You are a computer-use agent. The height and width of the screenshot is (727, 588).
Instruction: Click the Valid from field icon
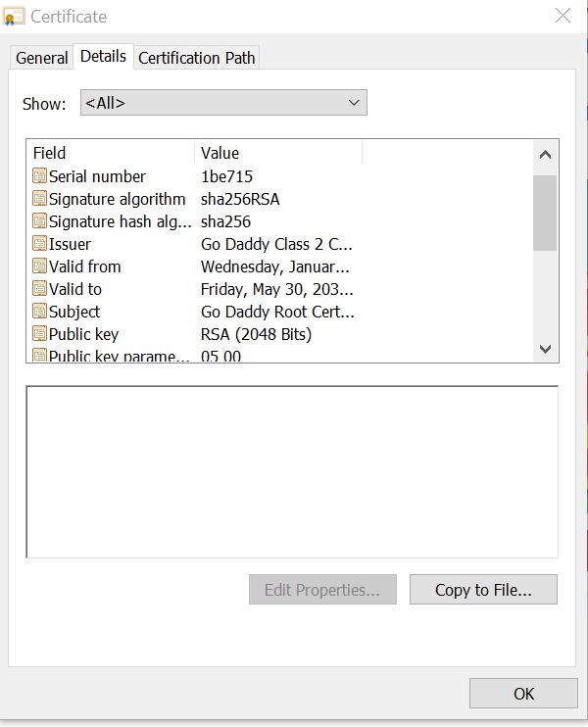coord(40,267)
